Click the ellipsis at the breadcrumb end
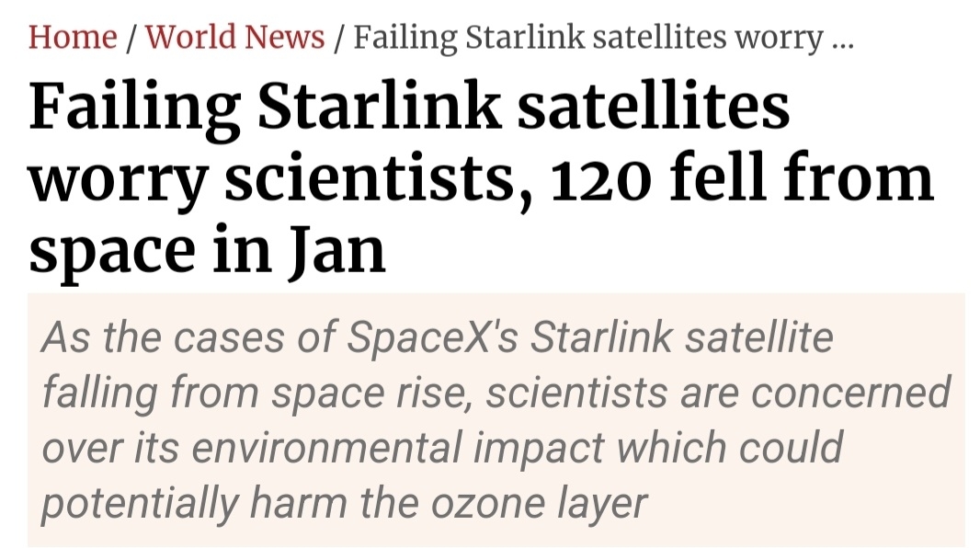 [840, 41]
